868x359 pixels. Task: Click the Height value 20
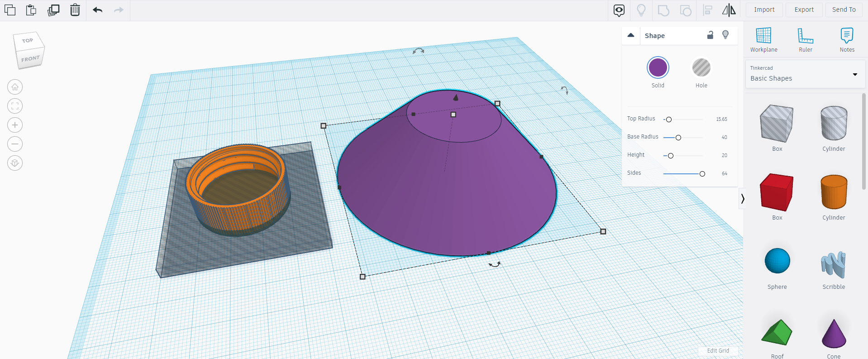[724, 156]
